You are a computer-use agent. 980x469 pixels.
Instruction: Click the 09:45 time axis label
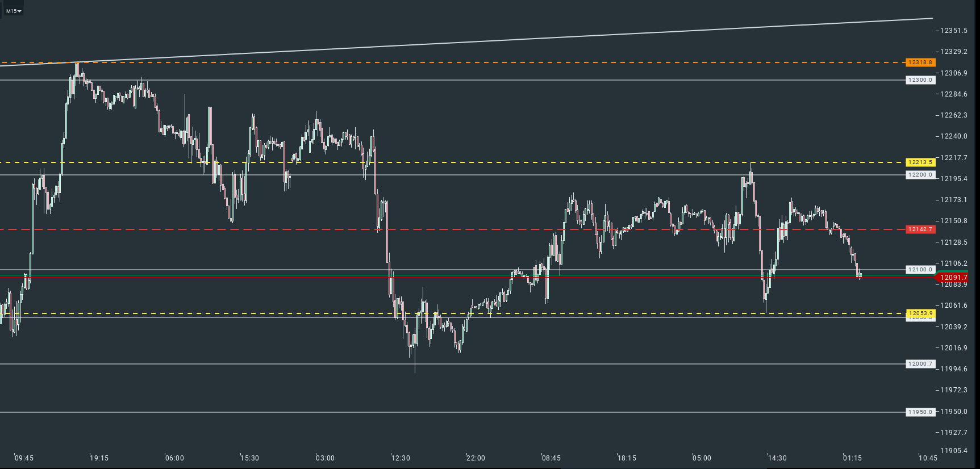coord(24,458)
